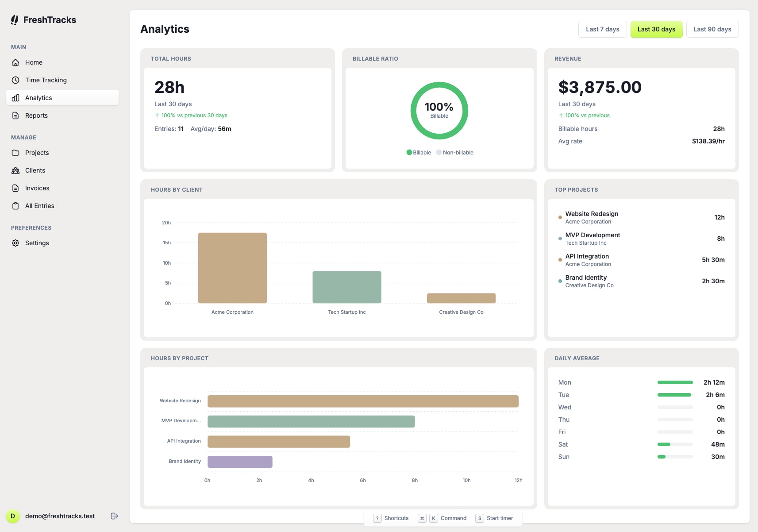Open Time Tracking via the clock icon
Image resolution: width=758 pixels, height=532 pixels.
pyautogui.click(x=15, y=80)
